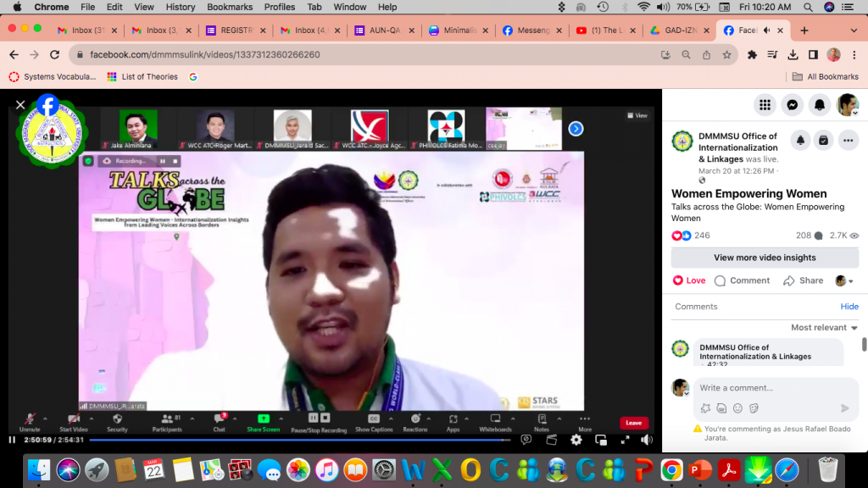Mute the video with the volume icon
Viewport: 868px width, 488px height.
647,440
